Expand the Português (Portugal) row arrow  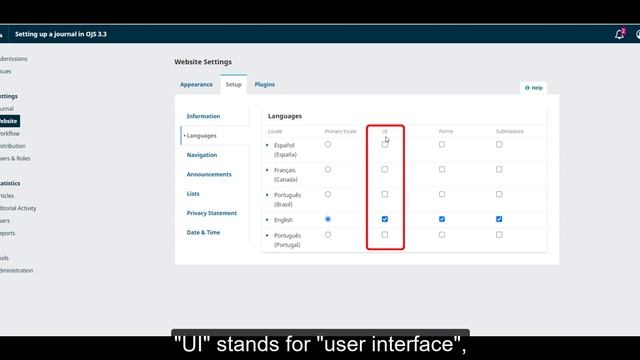[x=267, y=236]
